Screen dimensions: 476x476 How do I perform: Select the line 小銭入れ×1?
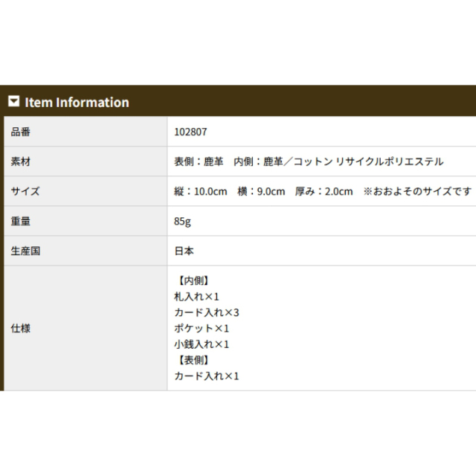(202, 344)
